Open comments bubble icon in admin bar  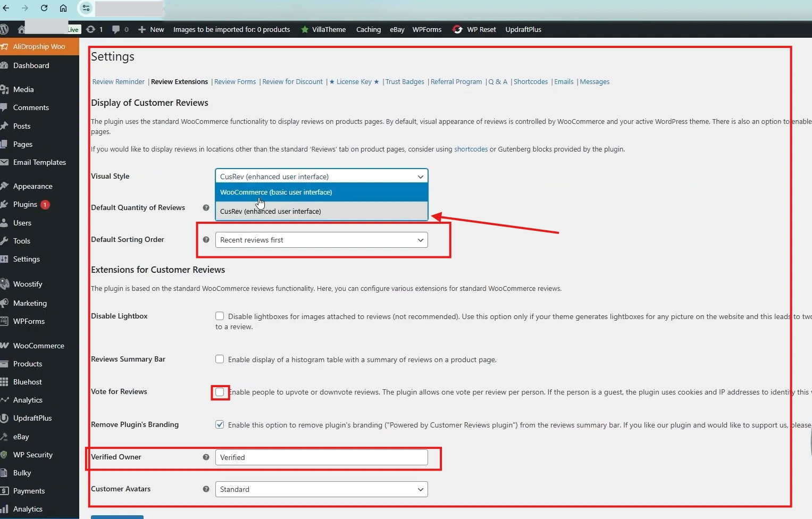point(116,29)
